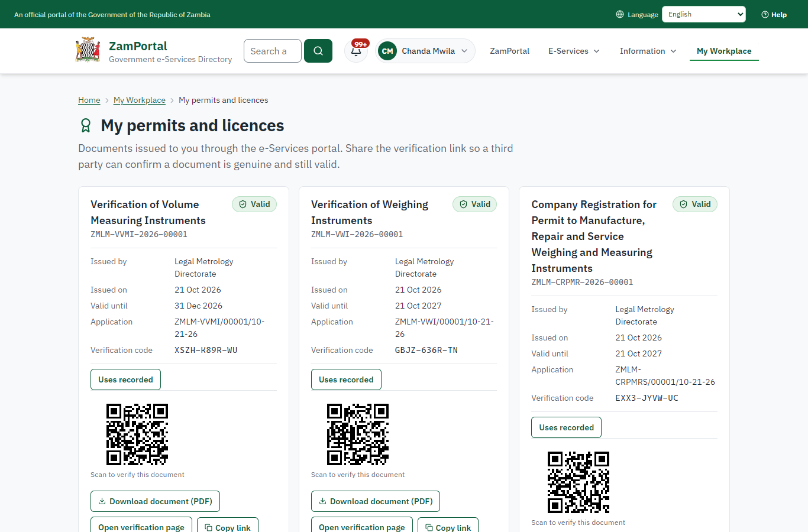The height and width of the screenshot is (532, 808).
Task: Click the QR code on the Company Registration card
Action: coord(578,482)
